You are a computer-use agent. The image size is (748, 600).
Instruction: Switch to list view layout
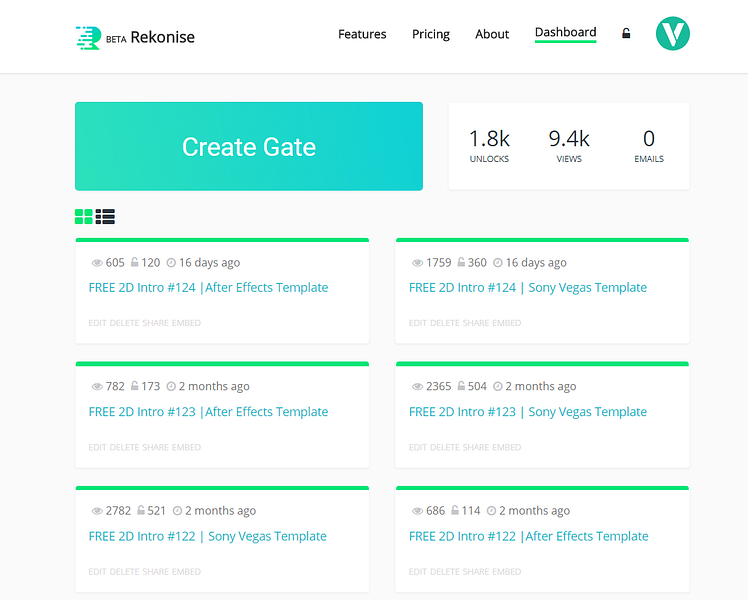click(105, 217)
